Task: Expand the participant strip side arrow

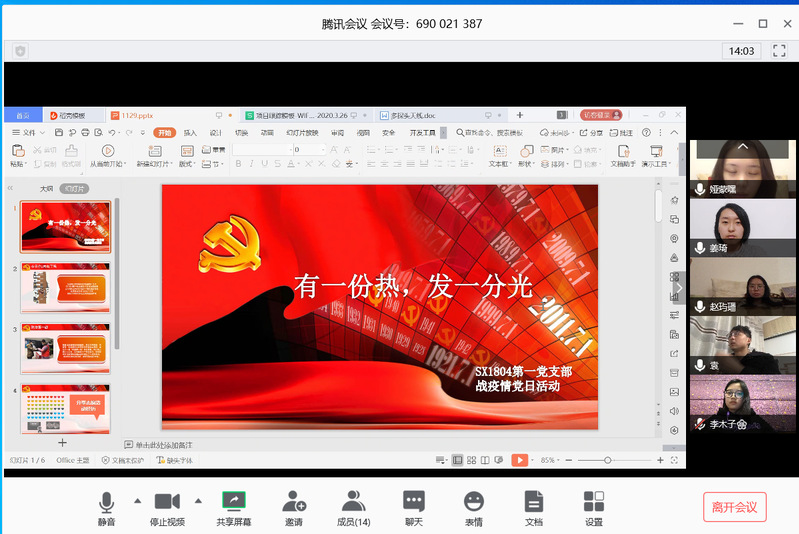Action: click(x=679, y=288)
